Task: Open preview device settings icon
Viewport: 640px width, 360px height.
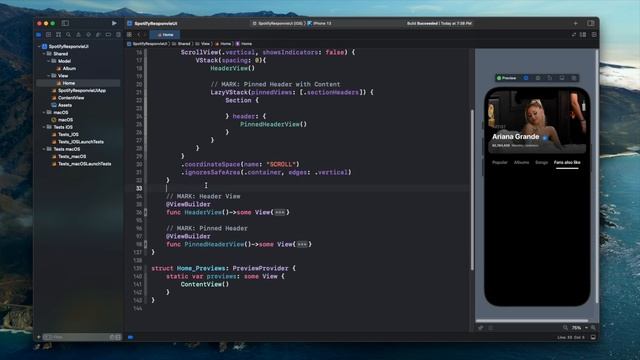Action: click(538, 78)
